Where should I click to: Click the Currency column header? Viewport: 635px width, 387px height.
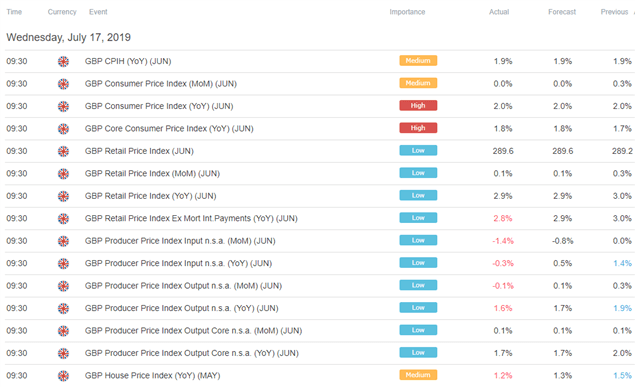point(62,12)
